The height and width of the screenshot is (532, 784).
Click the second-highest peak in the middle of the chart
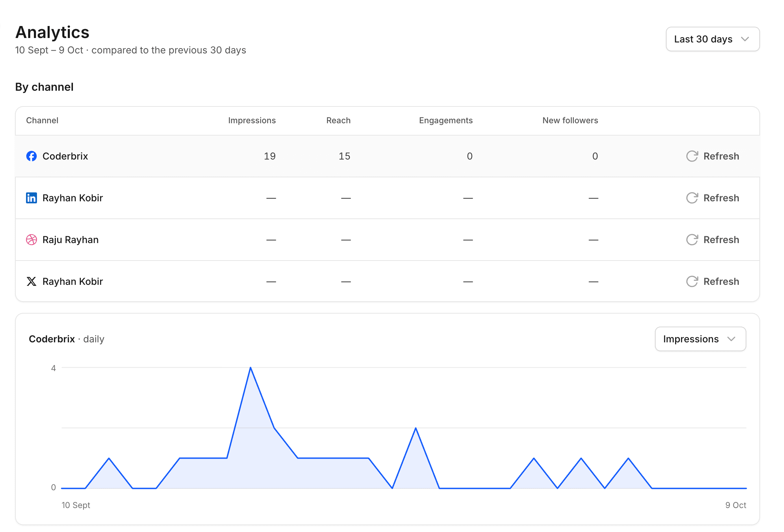(x=416, y=428)
